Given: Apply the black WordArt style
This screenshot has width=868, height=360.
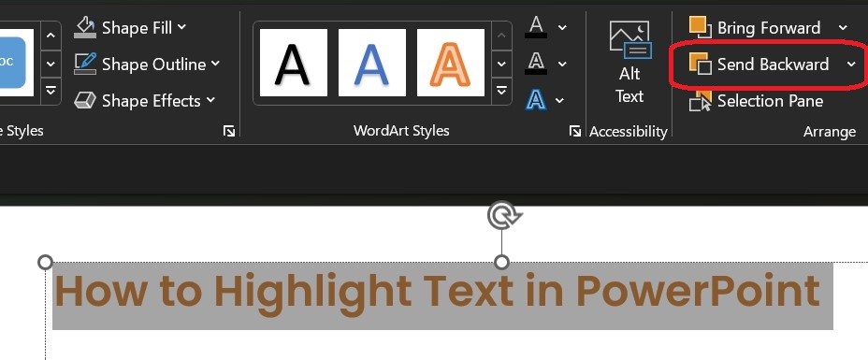Looking at the screenshot, I should click(x=294, y=63).
